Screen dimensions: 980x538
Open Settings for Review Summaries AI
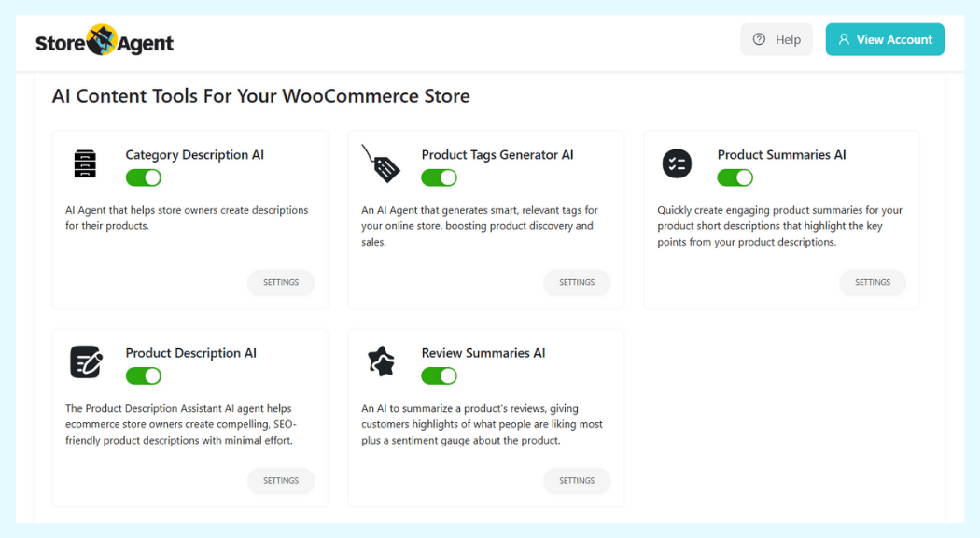click(x=577, y=480)
